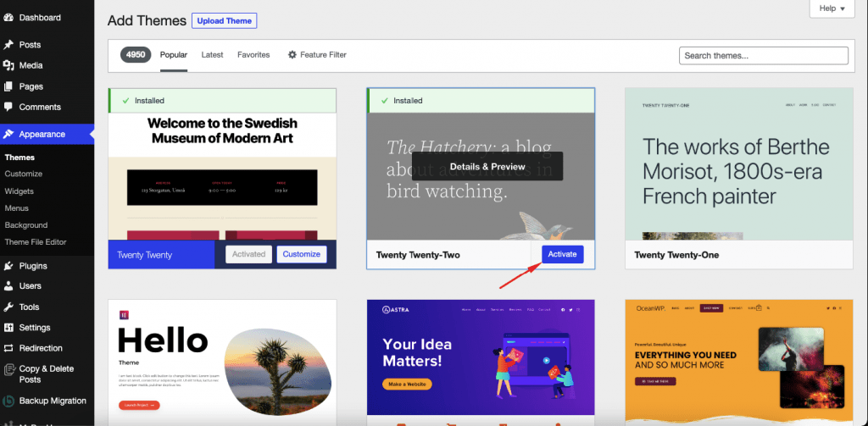Click the Add Themes page heading
The height and width of the screenshot is (426, 868).
pos(147,21)
